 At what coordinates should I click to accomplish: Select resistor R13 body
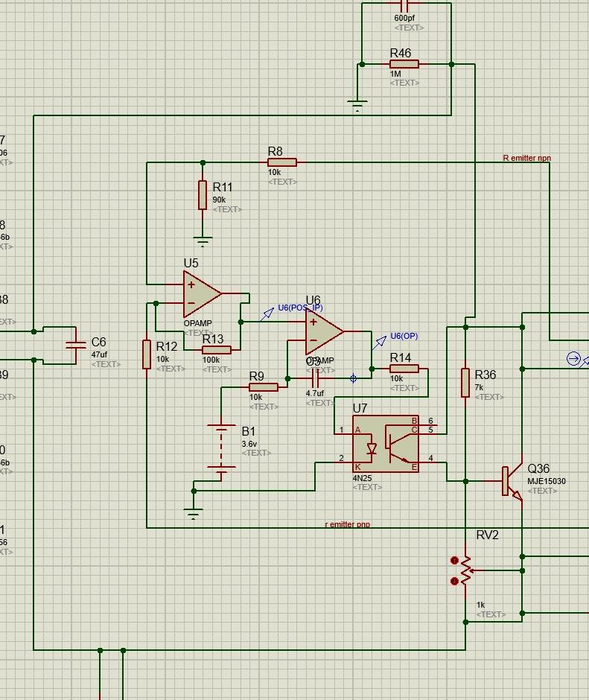217,350
